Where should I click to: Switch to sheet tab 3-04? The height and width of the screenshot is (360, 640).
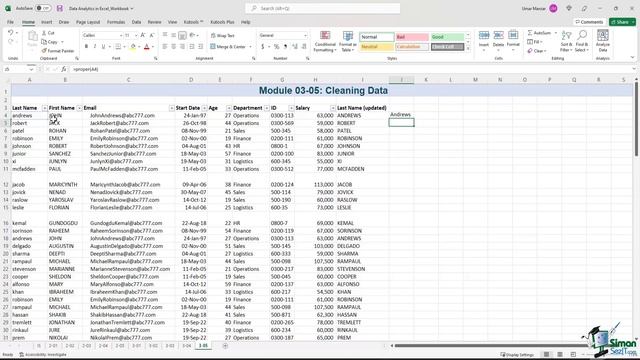[x=187, y=346]
